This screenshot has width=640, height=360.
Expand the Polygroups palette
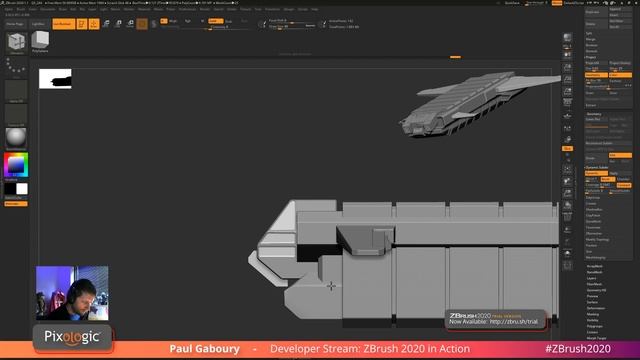pyautogui.click(x=595, y=326)
